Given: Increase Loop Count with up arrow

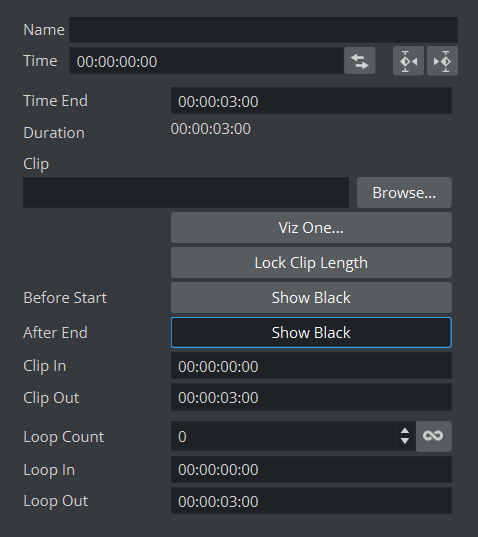Looking at the screenshot, I should coord(405,431).
